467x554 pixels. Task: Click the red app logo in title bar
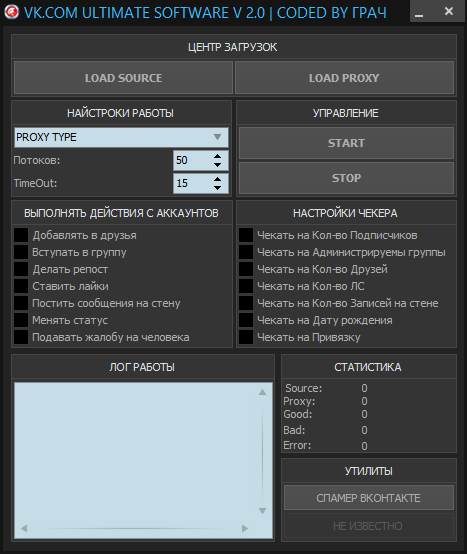[x=12, y=12]
